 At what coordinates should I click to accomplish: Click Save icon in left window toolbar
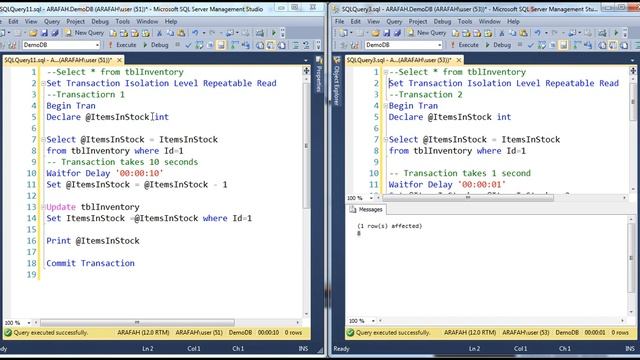tap(44, 33)
